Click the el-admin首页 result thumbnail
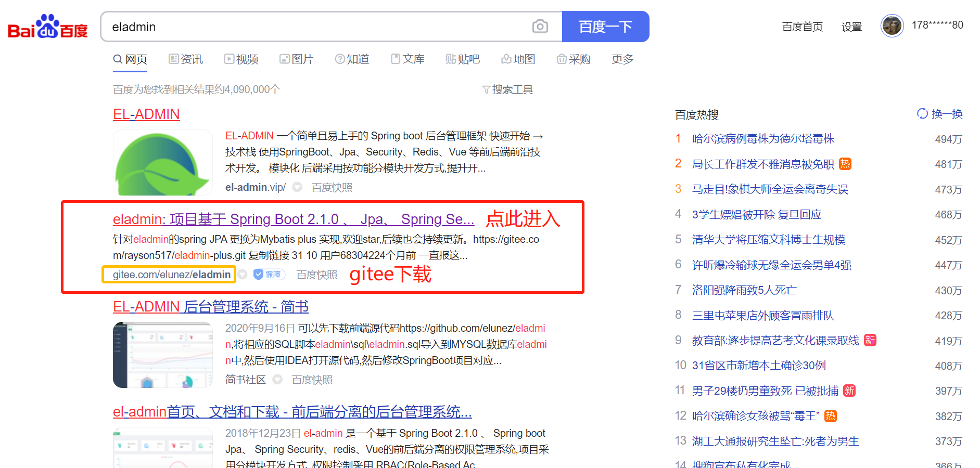 tap(163, 447)
